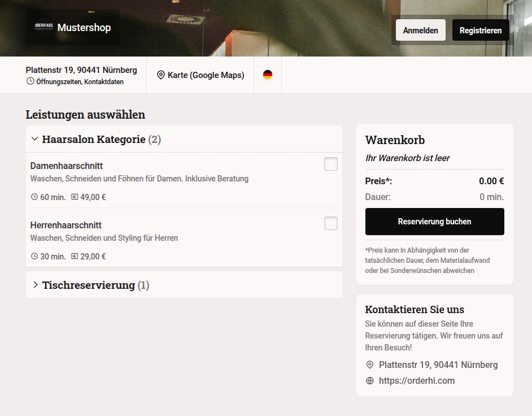
Task: Click the map pin icon next to Karte
Action: coord(161,75)
